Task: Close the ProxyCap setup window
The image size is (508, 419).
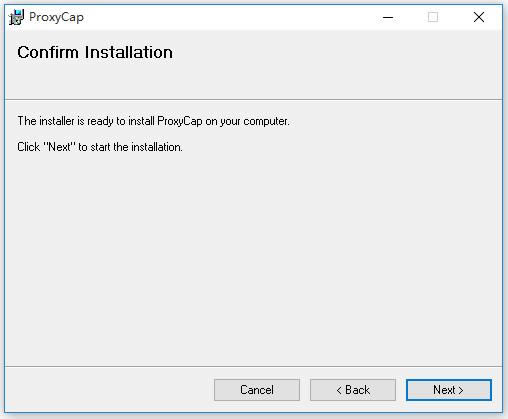Action: [479, 17]
